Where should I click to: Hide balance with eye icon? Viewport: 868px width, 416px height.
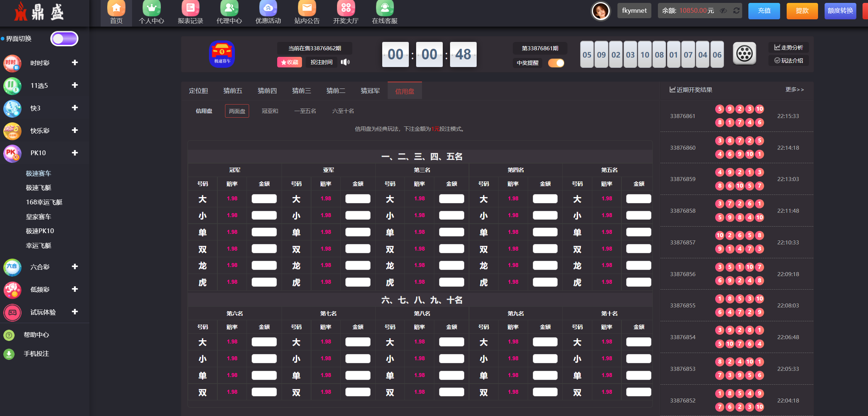(723, 11)
